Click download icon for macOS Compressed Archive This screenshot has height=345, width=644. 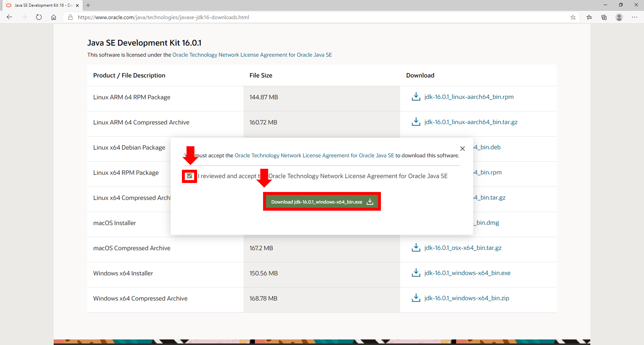tap(416, 247)
